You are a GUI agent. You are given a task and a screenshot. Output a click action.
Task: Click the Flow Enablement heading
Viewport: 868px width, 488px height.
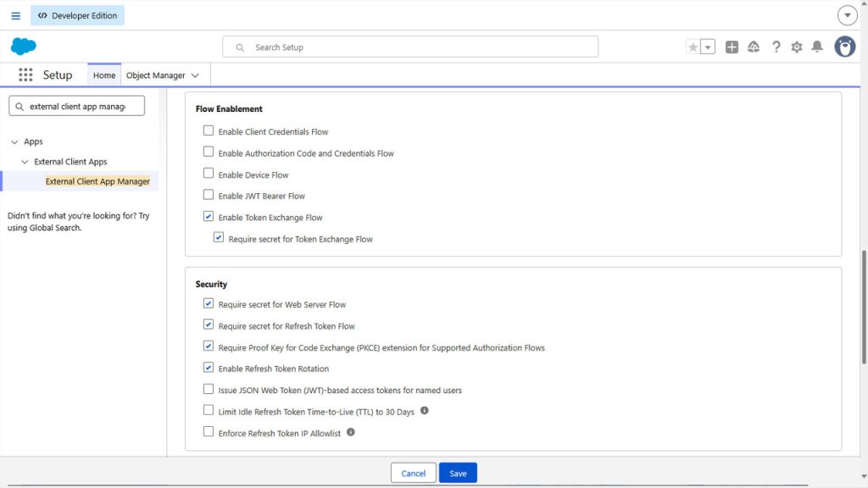pyautogui.click(x=229, y=109)
